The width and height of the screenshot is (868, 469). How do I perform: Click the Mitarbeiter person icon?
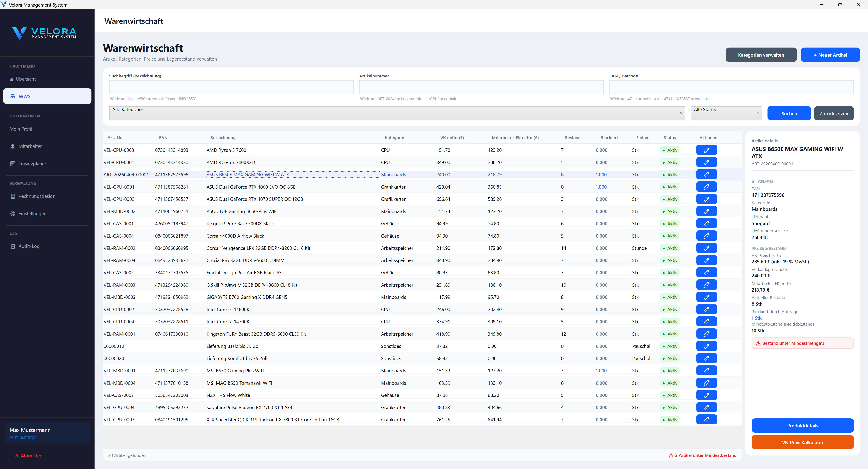click(13, 146)
